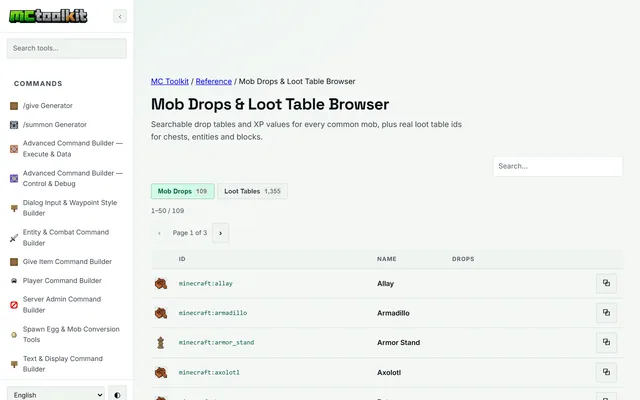Open Text & Display Command Builder

click(x=63, y=364)
